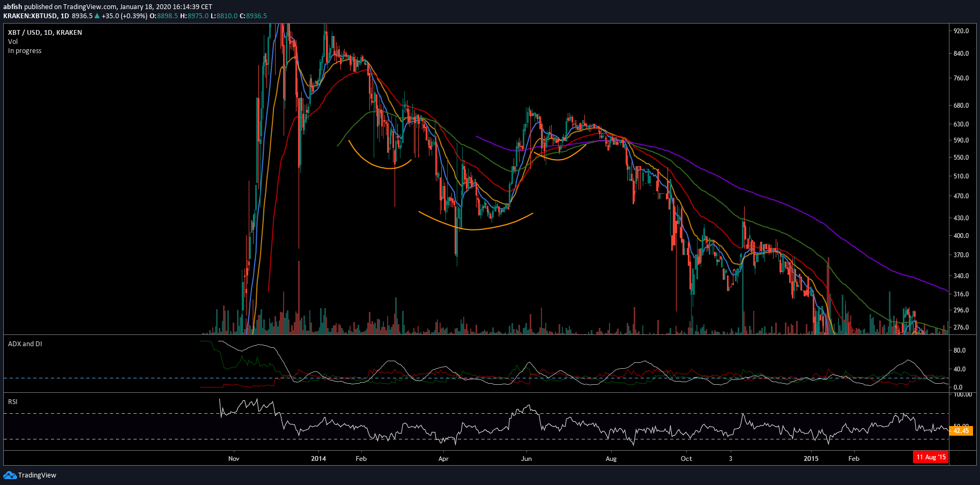Screen dimensions: 980x485
Task: Click the 400.0 price axis label
Action: point(961,236)
